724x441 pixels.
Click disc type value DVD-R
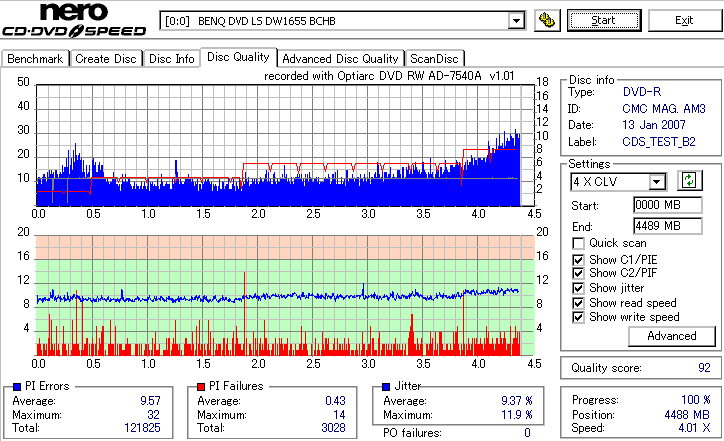(642, 92)
